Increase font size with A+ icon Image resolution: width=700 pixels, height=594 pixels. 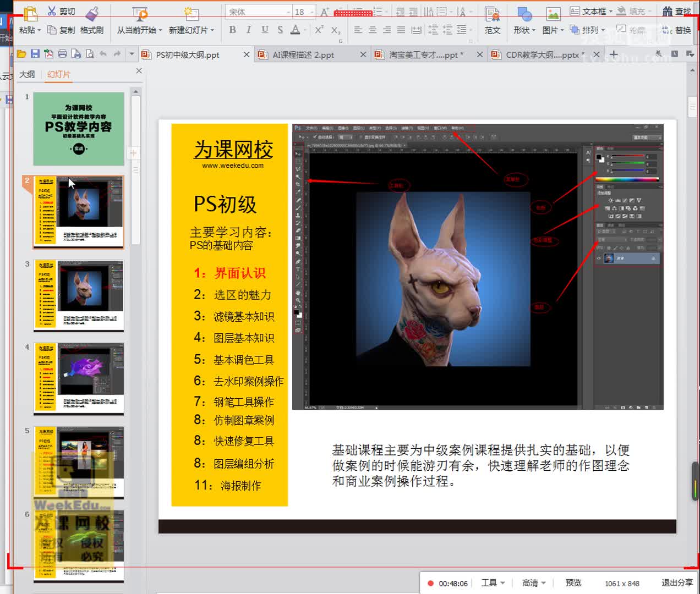click(x=325, y=12)
